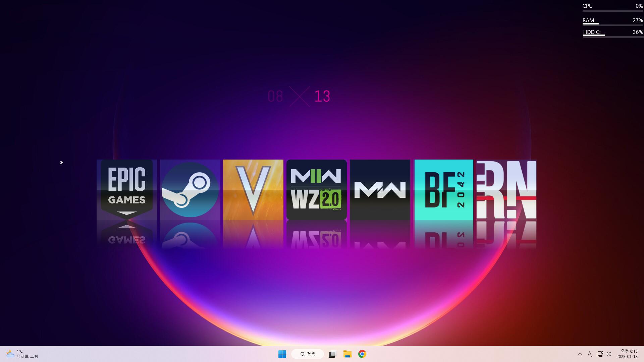The height and width of the screenshot is (362, 644).
Task: Open the RN game tile
Action: point(506,190)
